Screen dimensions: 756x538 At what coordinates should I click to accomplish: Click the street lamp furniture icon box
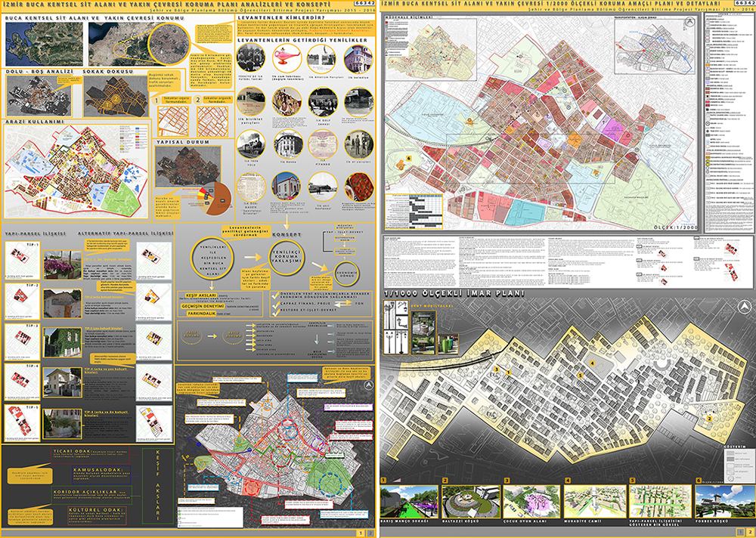tap(395, 327)
